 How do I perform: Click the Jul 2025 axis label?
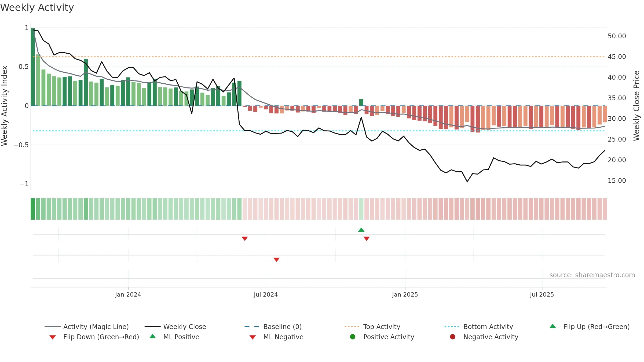click(542, 294)
